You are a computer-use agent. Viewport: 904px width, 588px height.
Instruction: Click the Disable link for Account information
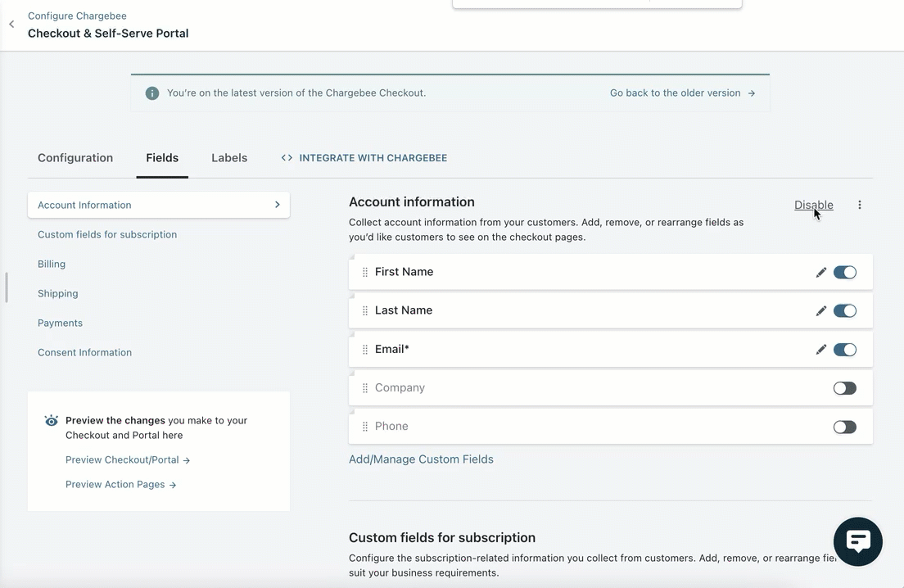point(813,205)
